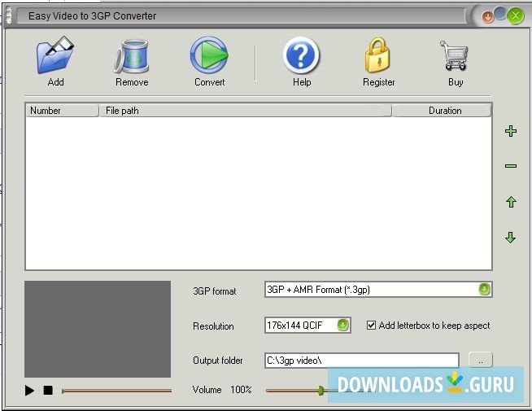Toggle Add letterbox to keep aspect checkbox
This screenshot has height=411, width=532.
tap(371, 325)
